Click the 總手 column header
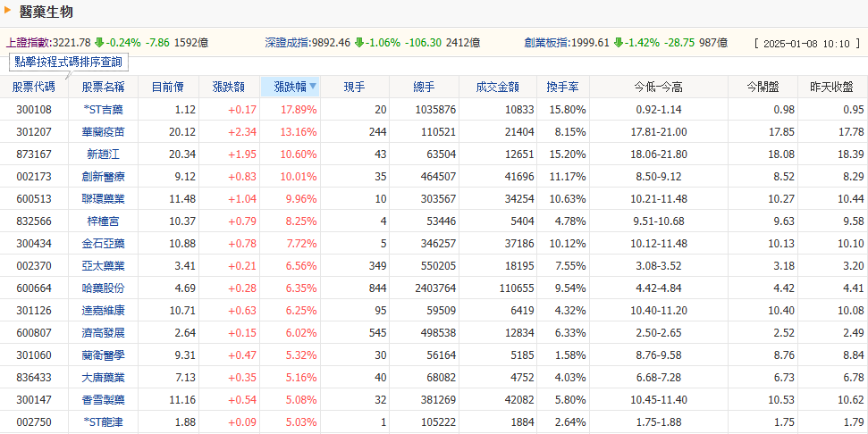The width and height of the screenshot is (868, 434). (x=424, y=87)
